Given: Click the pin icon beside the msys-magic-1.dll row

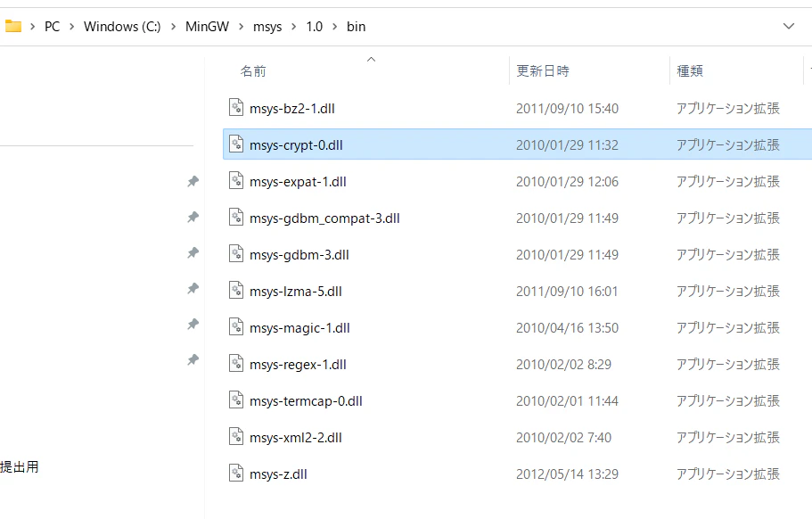Looking at the screenshot, I should (x=193, y=325).
